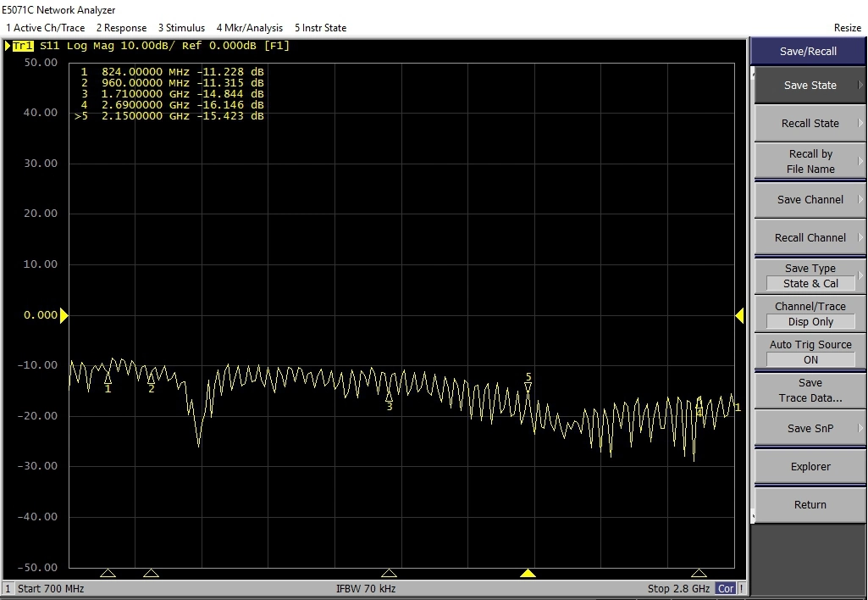Viewport: 868px width, 600px height.
Task: Open the 4 Mkr/Analysis menu
Action: pos(250,28)
